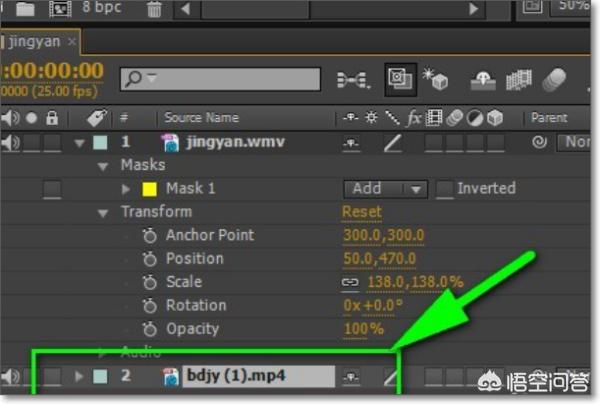Click the quality switch column header

pos(392,118)
